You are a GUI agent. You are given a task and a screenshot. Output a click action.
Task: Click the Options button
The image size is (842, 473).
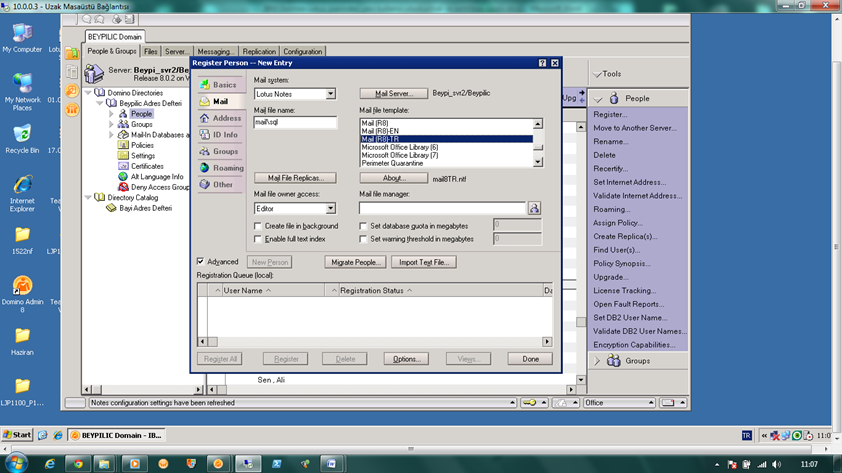(406, 359)
